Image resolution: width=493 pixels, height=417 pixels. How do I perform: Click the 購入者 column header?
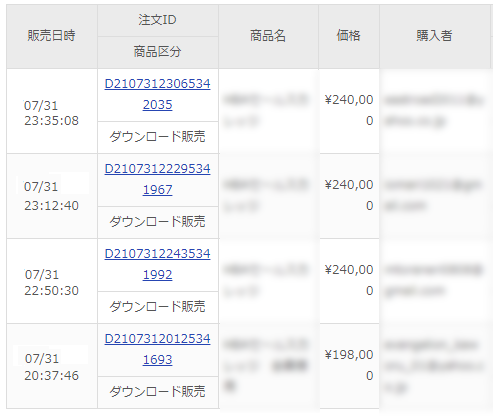434,36
